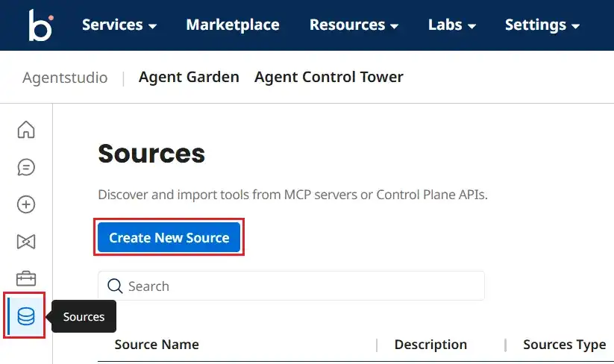Click the magnifier icon in the search box
The width and height of the screenshot is (614, 364).
(115, 286)
